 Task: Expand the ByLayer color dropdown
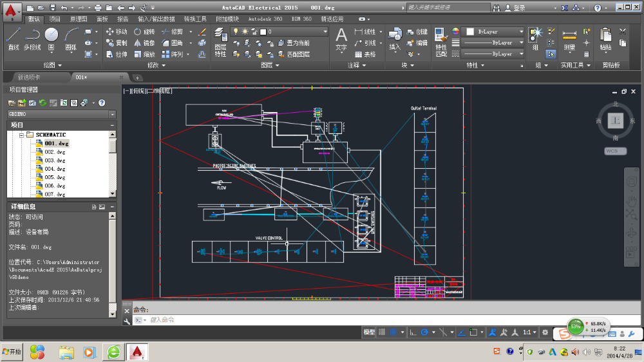pos(520,32)
